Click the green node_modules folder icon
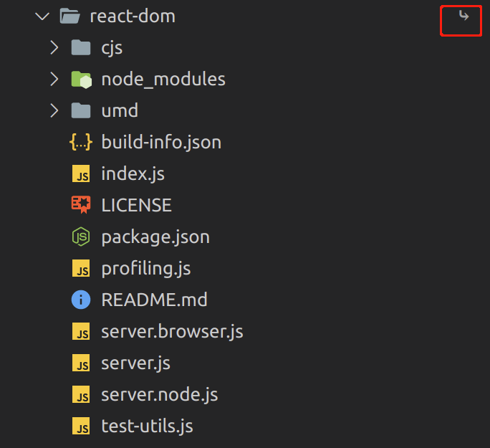Image resolution: width=490 pixels, height=448 pixels. coord(82,79)
